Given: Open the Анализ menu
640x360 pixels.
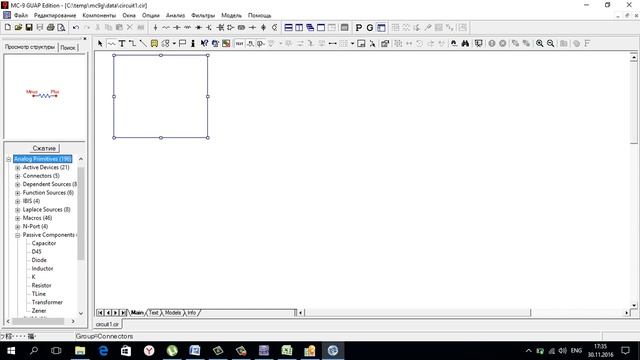Looking at the screenshot, I should click(x=176, y=15).
